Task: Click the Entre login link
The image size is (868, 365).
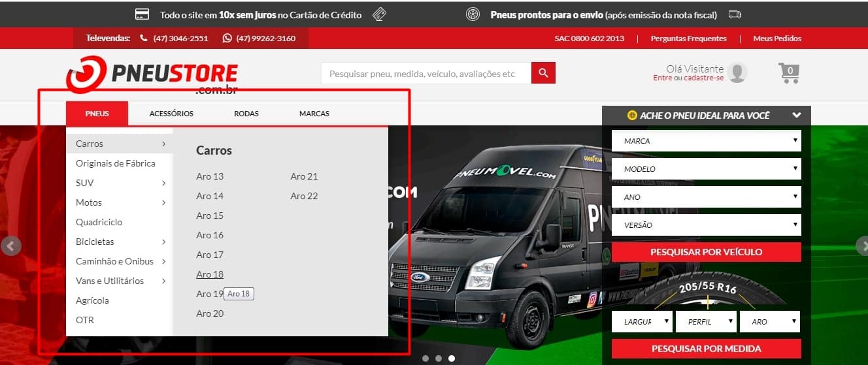Action: pos(662,78)
